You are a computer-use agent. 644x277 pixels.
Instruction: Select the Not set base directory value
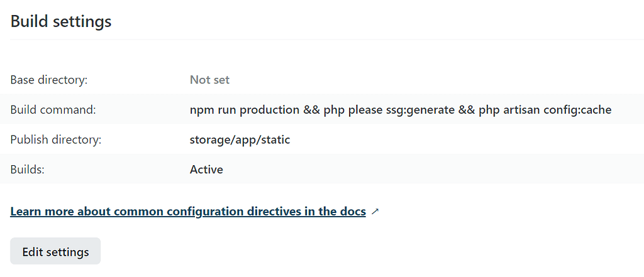(209, 80)
